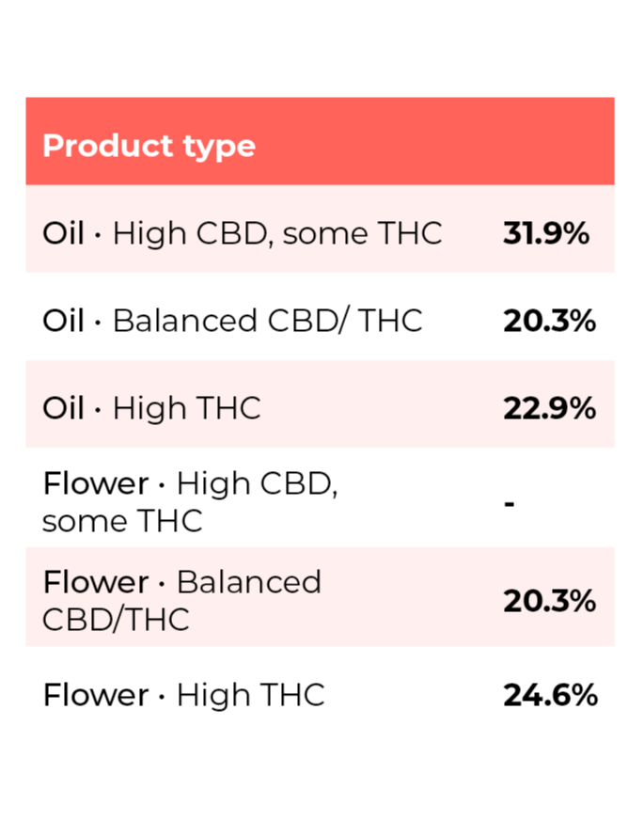Click 'CBD/THC' text in Flower Balanced row
The width and height of the screenshot is (644, 836).
[116, 620]
